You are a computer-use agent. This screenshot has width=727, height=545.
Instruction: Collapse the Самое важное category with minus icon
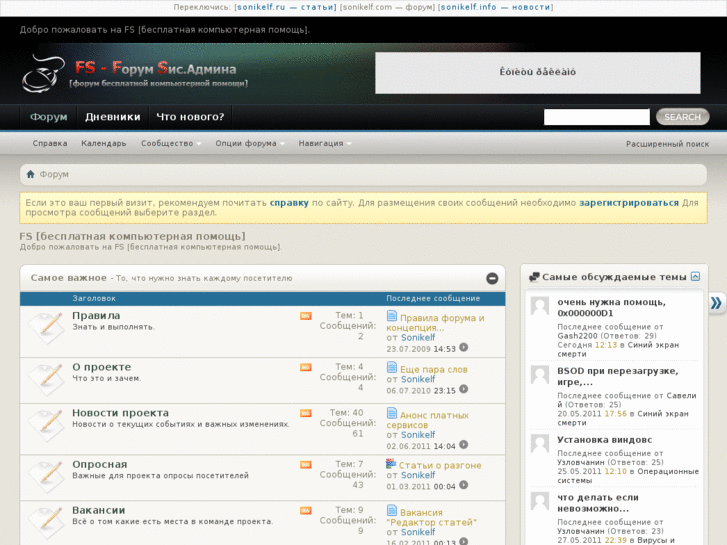tap(492, 278)
